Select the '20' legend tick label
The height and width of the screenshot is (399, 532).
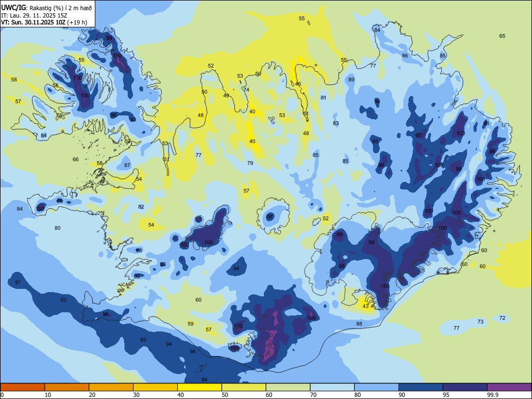(x=92, y=395)
